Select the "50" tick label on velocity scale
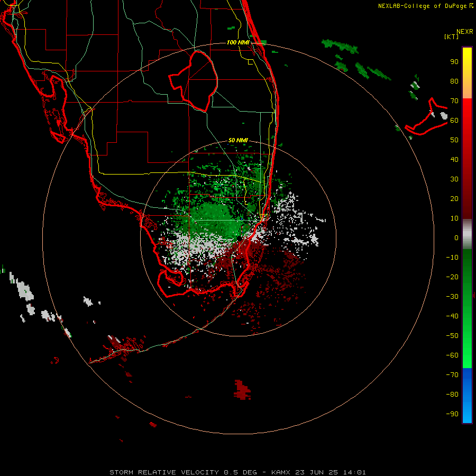The height and width of the screenshot is (476, 476). click(x=454, y=140)
